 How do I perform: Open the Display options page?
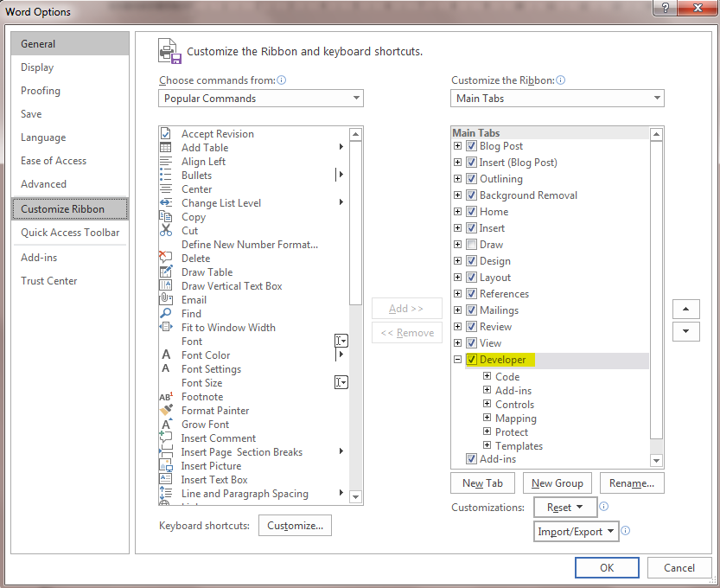70,67
